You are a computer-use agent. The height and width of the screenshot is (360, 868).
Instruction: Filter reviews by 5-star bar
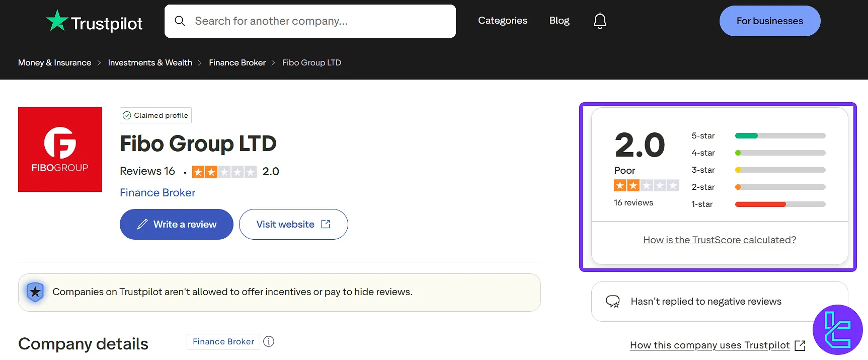pyautogui.click(x=780, y=136)
